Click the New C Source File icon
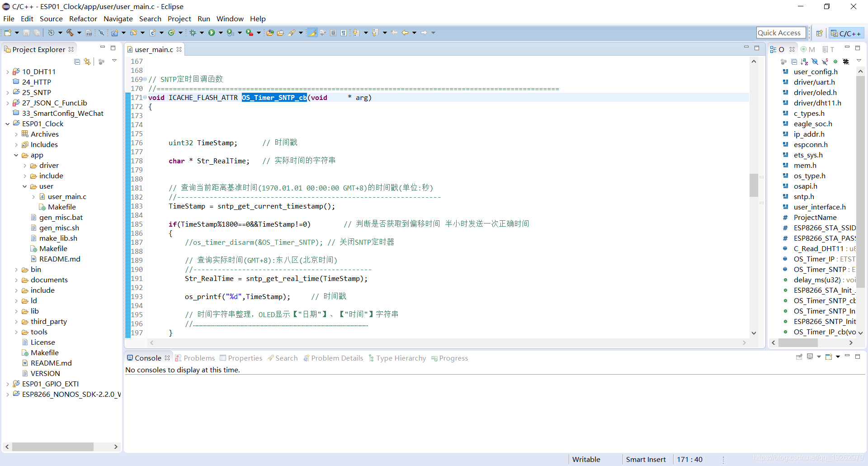Viewport: 868px width, 466px height. tap(153, 33)
